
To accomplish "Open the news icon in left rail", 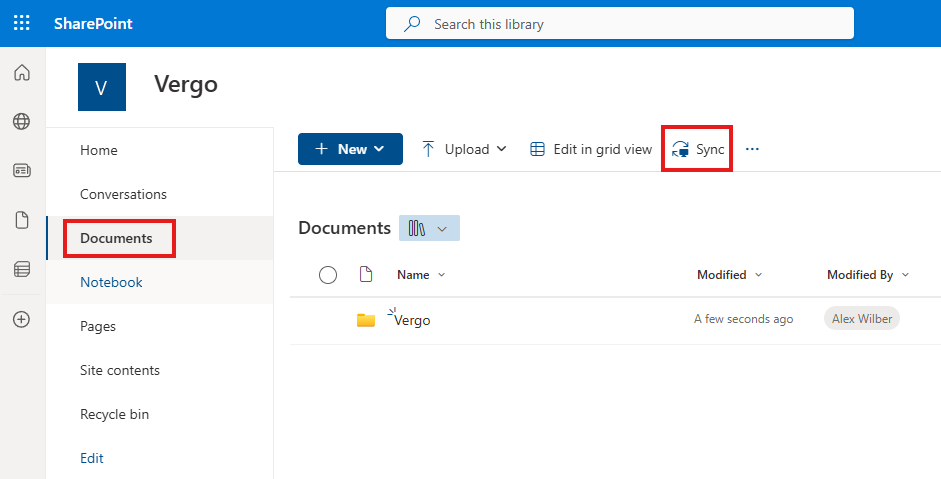I will 22,171.
